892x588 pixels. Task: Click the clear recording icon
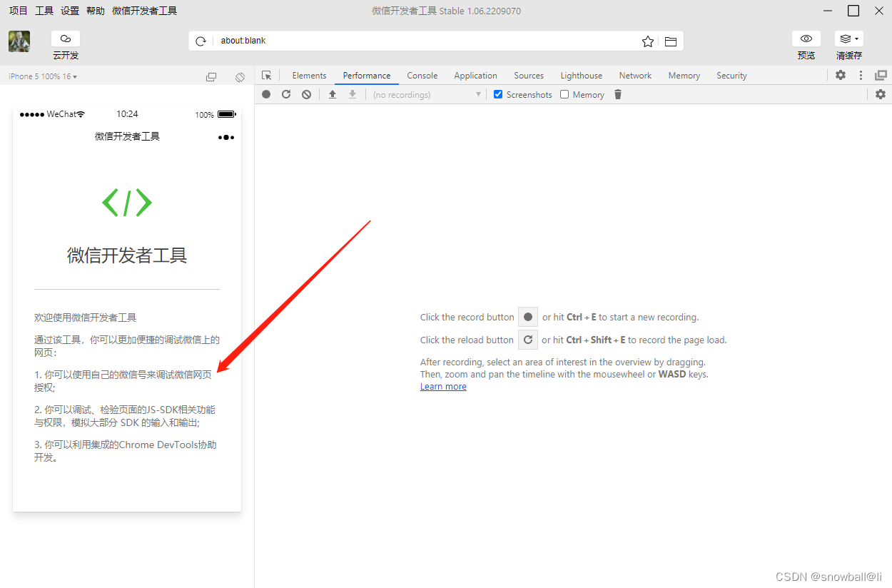click(x=306, y=94)
